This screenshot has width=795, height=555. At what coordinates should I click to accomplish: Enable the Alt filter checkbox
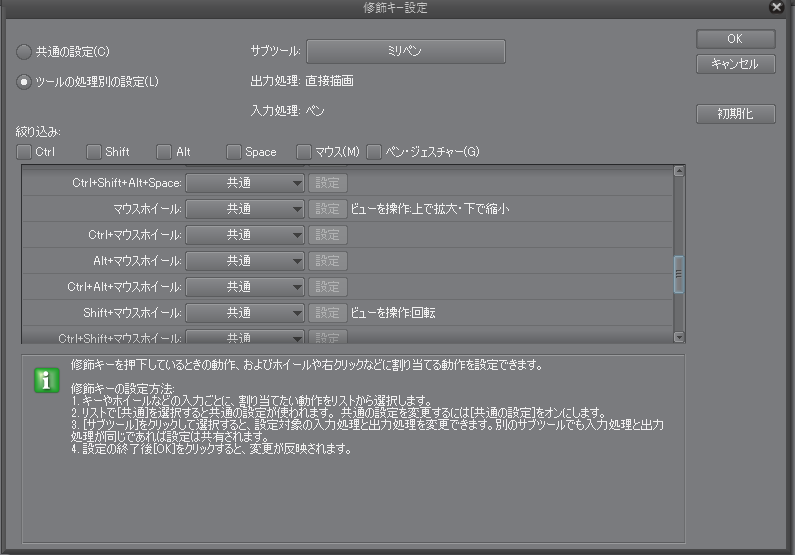click(164, 152)
